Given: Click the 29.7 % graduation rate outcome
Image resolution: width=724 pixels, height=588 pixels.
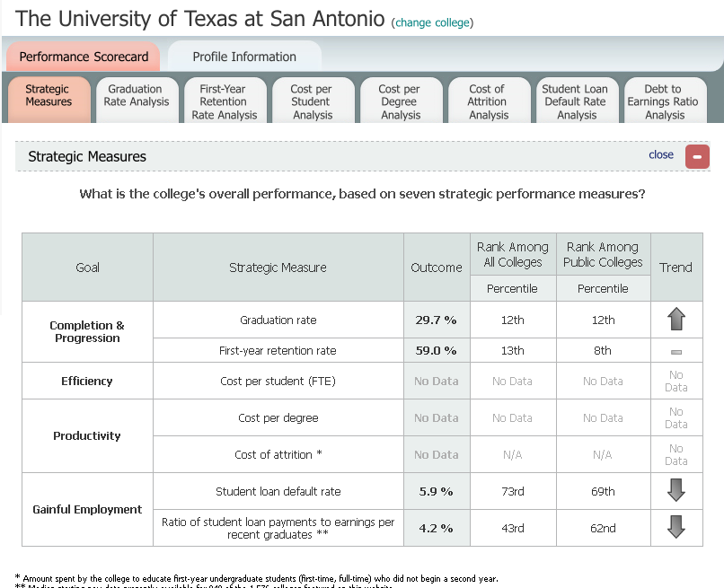Looking at the screenshot, I should click(x=436, y=320).
